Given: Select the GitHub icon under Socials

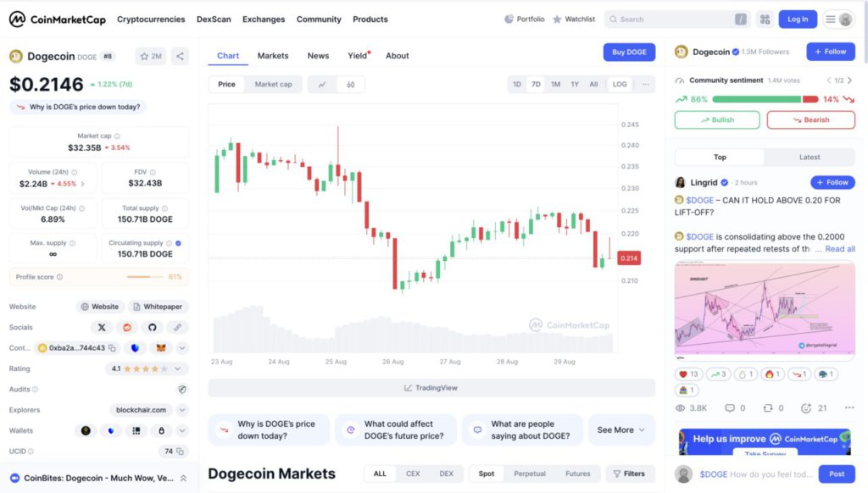Looking at the screenshot, I should (152, 327).
